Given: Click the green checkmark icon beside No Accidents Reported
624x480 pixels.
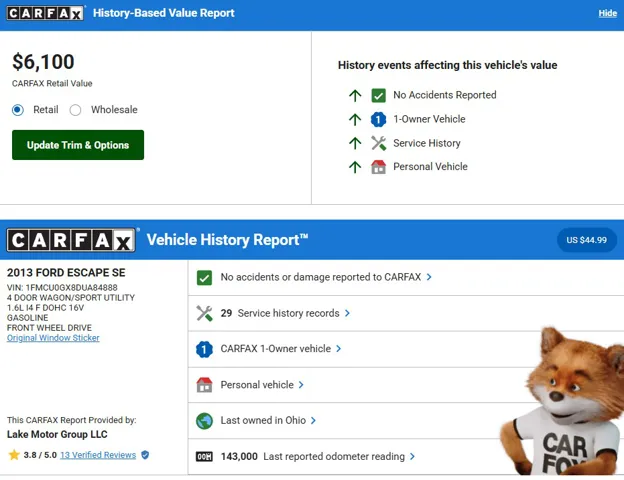Looking at the screenshot, I should (378, 95).
